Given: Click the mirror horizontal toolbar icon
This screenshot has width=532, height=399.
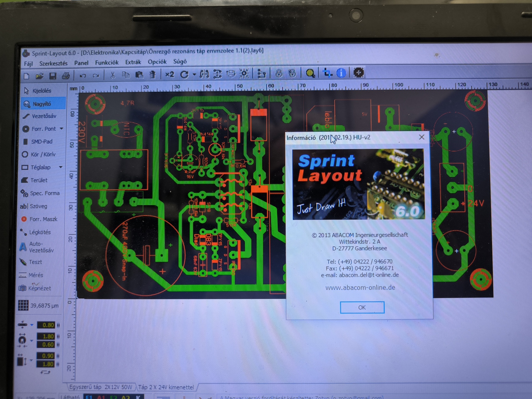Looking at the screenshot, I should tap(204, 74).
